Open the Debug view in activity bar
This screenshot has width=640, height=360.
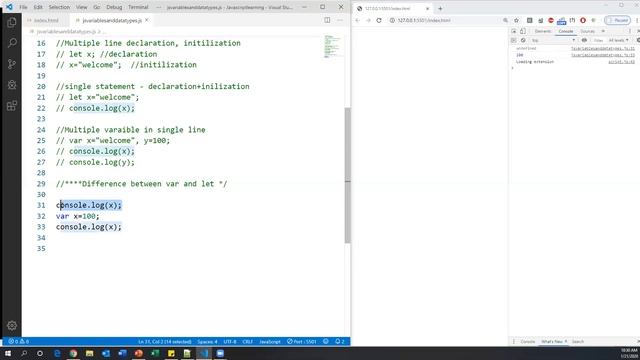tap(12, 85)
